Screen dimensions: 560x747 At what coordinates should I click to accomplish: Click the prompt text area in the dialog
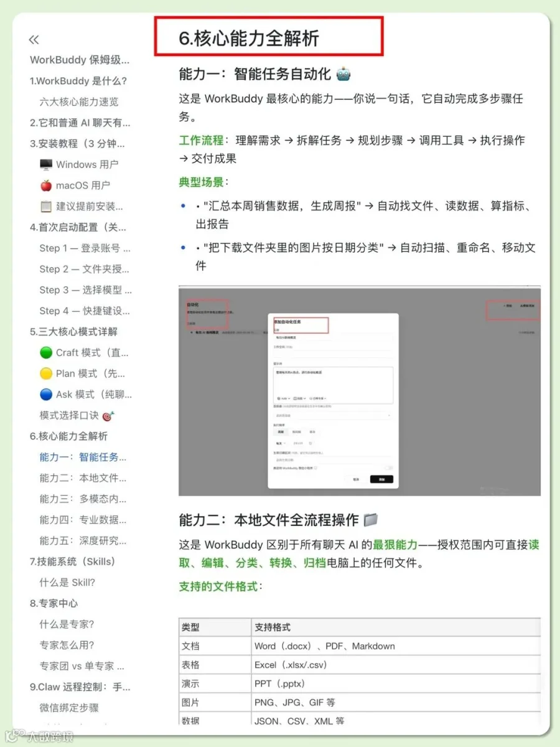point(333,385)
